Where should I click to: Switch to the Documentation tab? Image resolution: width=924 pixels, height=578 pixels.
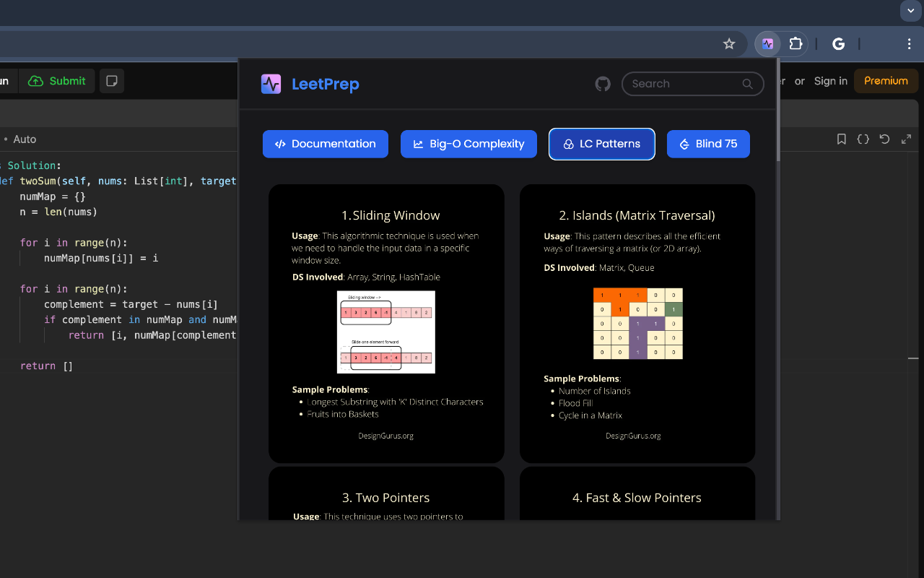(325, 144)
